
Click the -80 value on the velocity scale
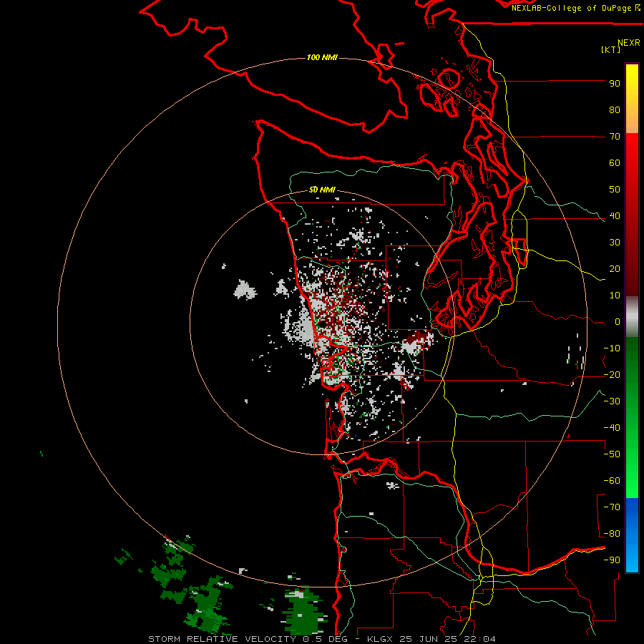coord(612,534)
